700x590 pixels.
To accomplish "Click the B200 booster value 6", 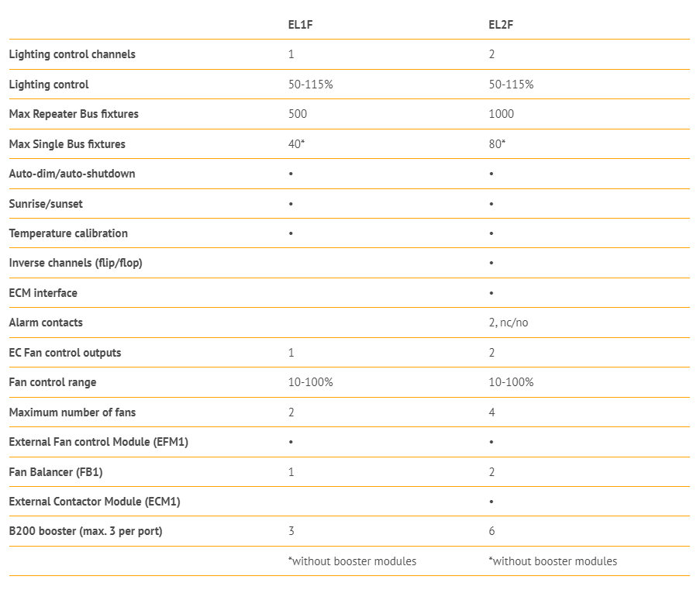I will pos(491,531).
